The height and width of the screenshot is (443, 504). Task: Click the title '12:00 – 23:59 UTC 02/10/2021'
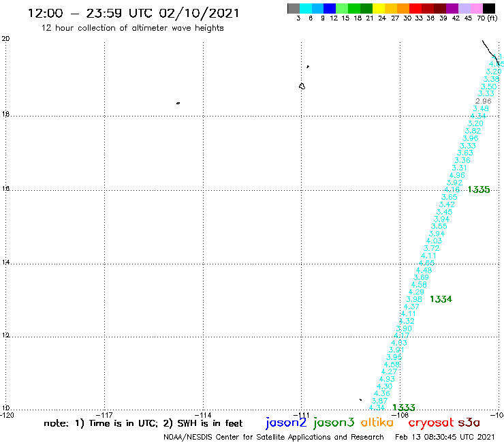tap(133, 13)
